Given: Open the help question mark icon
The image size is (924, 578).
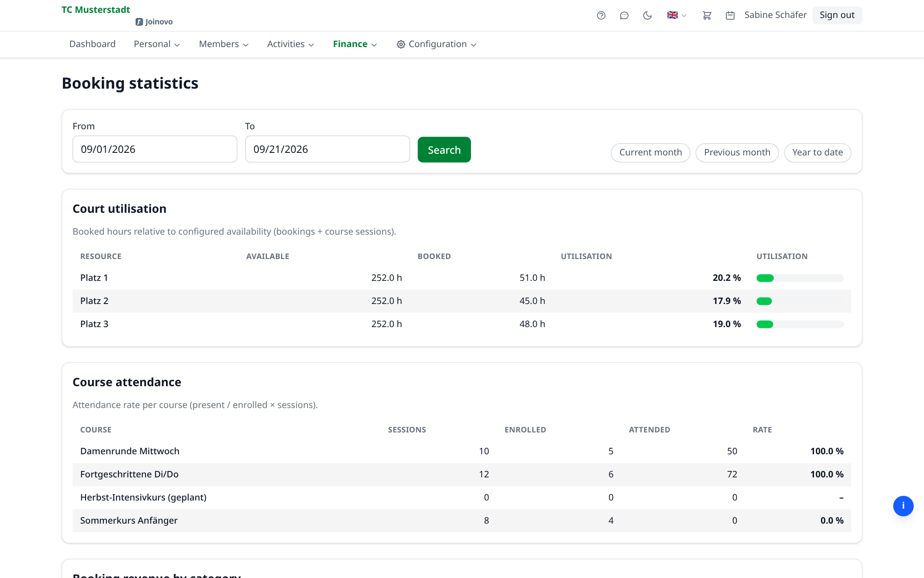Looking at the screenshot, I should [601, 15].
